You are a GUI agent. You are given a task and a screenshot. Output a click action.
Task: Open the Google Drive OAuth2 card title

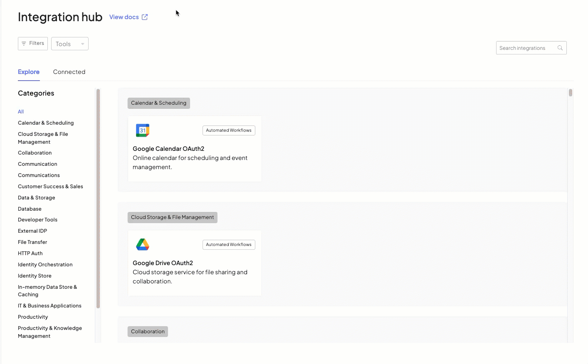pos(163,263)
